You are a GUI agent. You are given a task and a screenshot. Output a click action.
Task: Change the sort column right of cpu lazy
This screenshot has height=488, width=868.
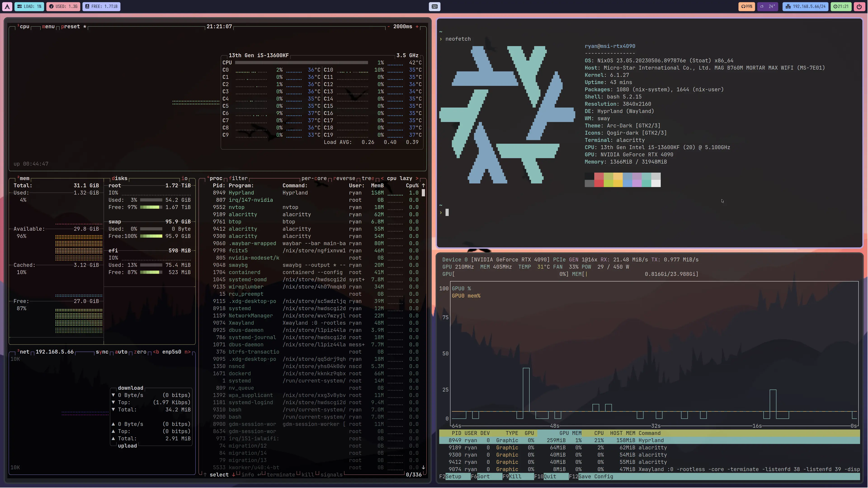pos(417,178)
